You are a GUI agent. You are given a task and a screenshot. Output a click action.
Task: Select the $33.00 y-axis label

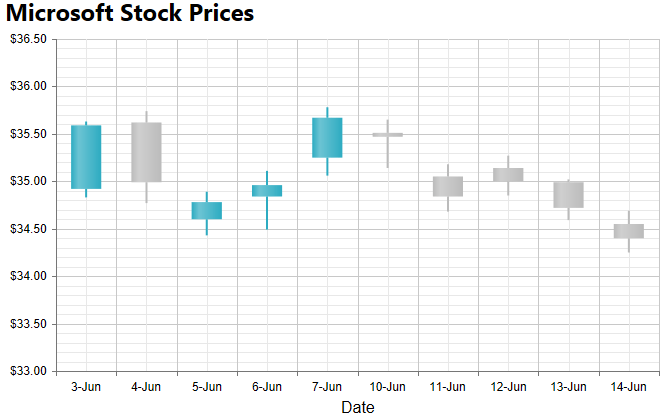coord(28,371)
